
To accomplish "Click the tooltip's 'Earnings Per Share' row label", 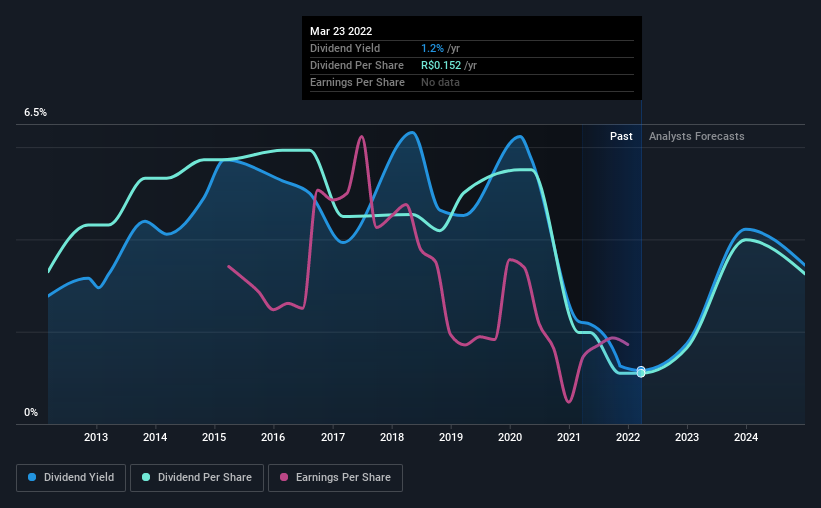I will [x=357, y=82].
